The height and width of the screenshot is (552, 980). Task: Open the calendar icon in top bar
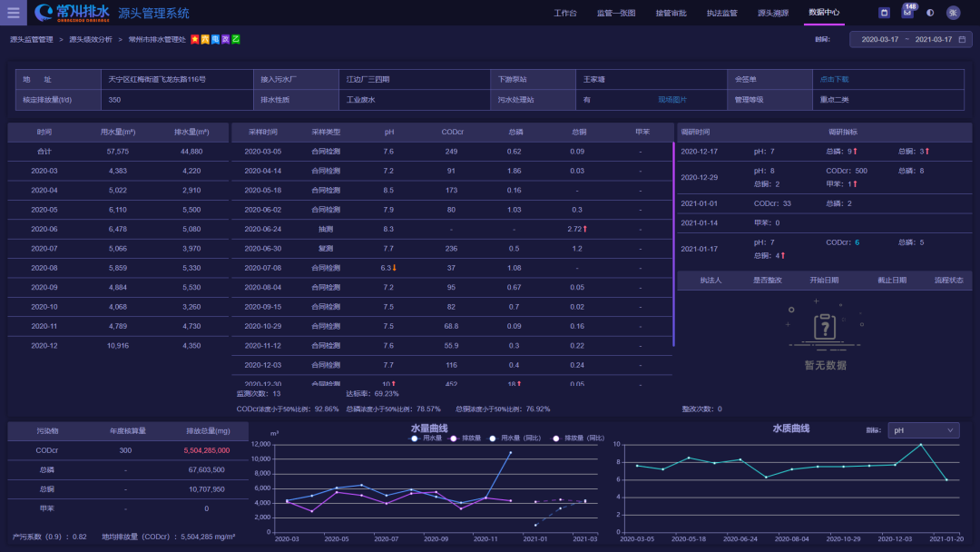click(x=884, y=13)
